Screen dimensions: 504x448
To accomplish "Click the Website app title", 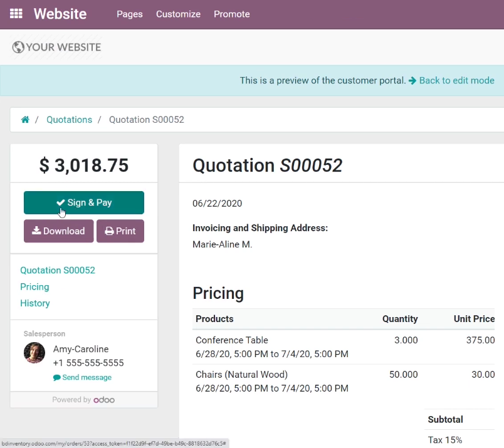I will pyautogui.click(x=60, y=14).
